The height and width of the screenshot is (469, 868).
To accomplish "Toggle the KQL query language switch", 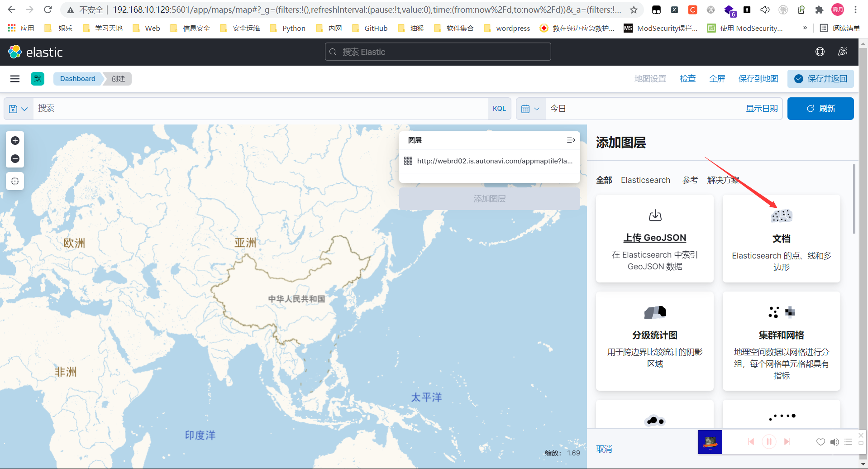I will tap(499, 109).
